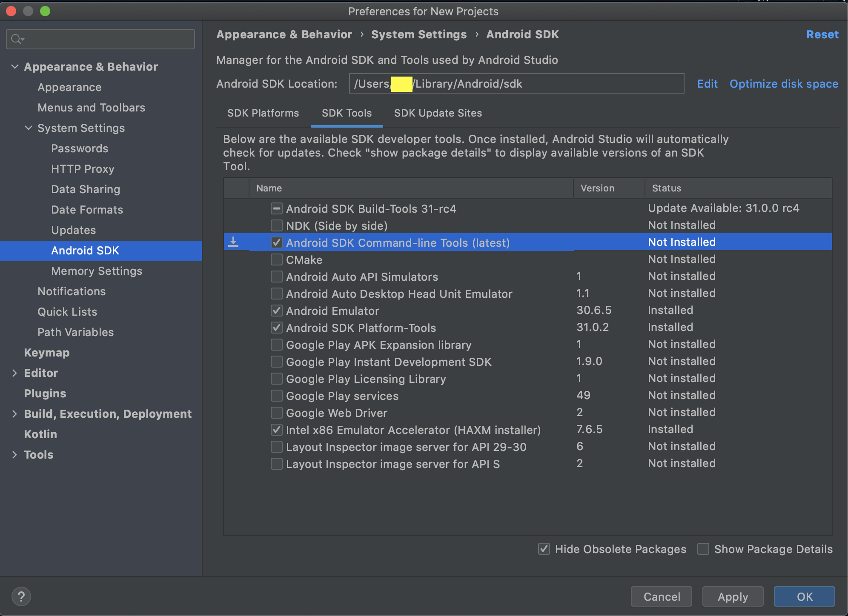The image size is (848, 616).
Task: Check Google Play Licensing Library checkbox
Action: 277,379
